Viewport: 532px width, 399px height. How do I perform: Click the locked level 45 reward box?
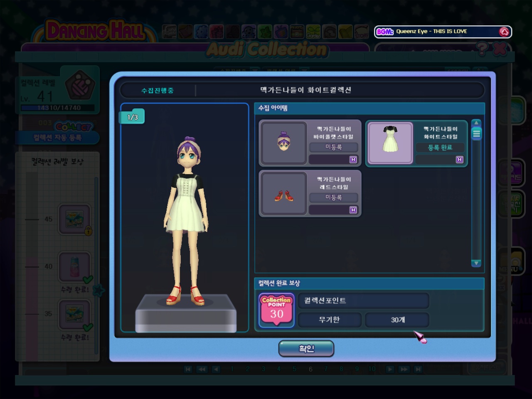[x=74, y=219]
